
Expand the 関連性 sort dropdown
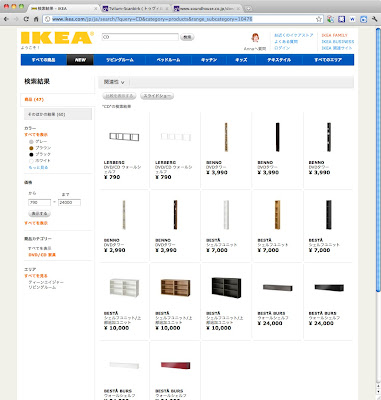point(114,82)
